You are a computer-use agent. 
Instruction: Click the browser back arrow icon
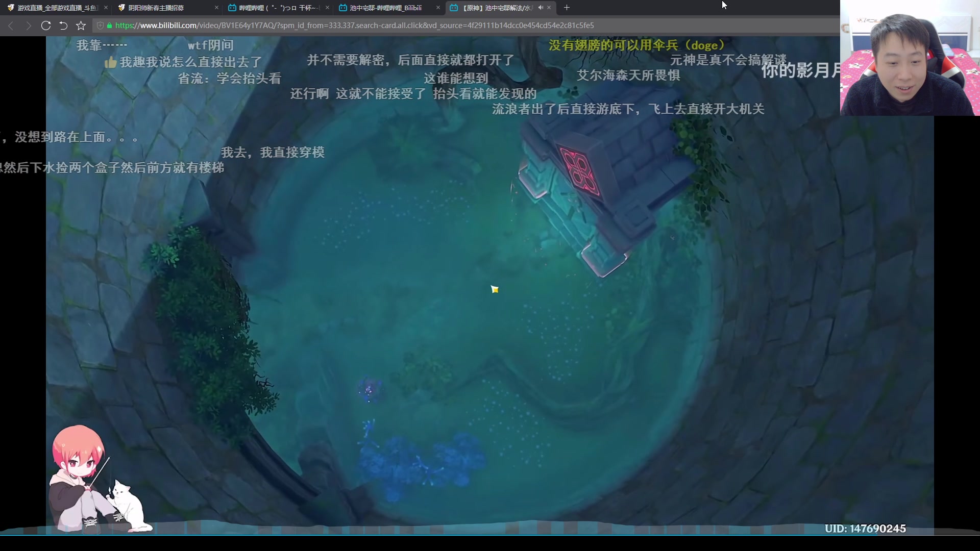11,26
